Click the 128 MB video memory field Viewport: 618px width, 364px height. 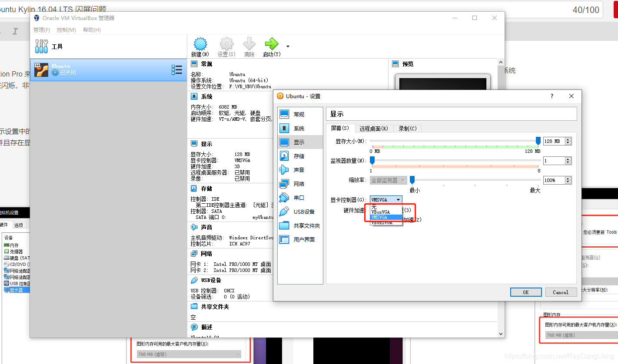tap(554, 141)
